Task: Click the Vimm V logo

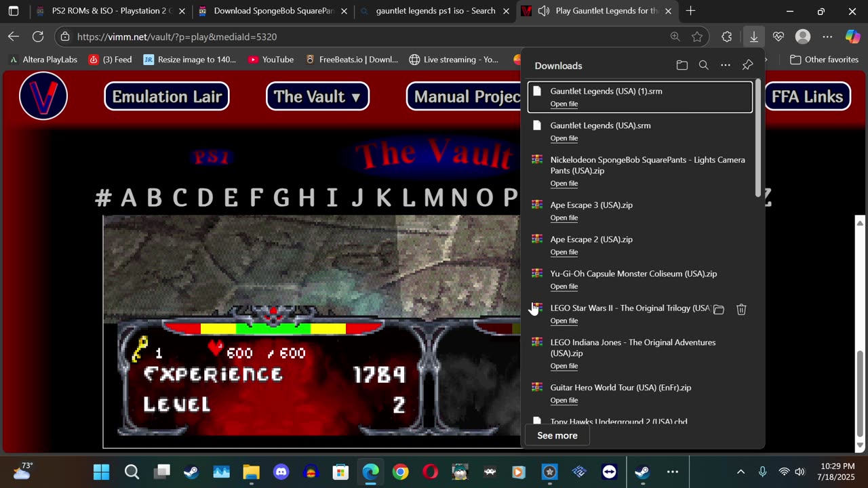Action: [43, 96]
